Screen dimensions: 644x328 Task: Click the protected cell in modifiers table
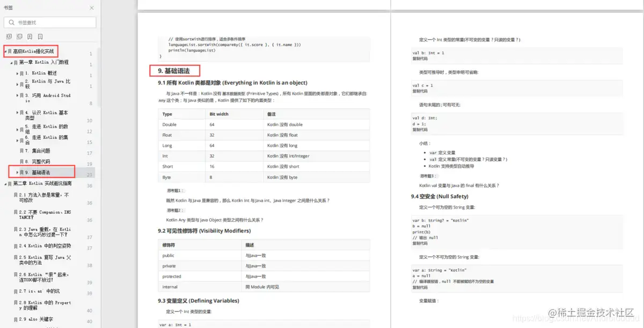200,277
